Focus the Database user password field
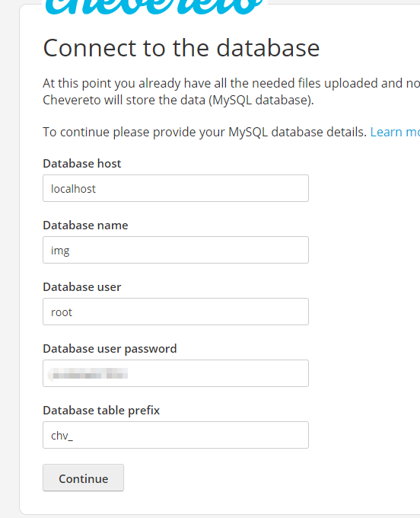The width and height of the screenshot is (420, 518). [176, 373]
